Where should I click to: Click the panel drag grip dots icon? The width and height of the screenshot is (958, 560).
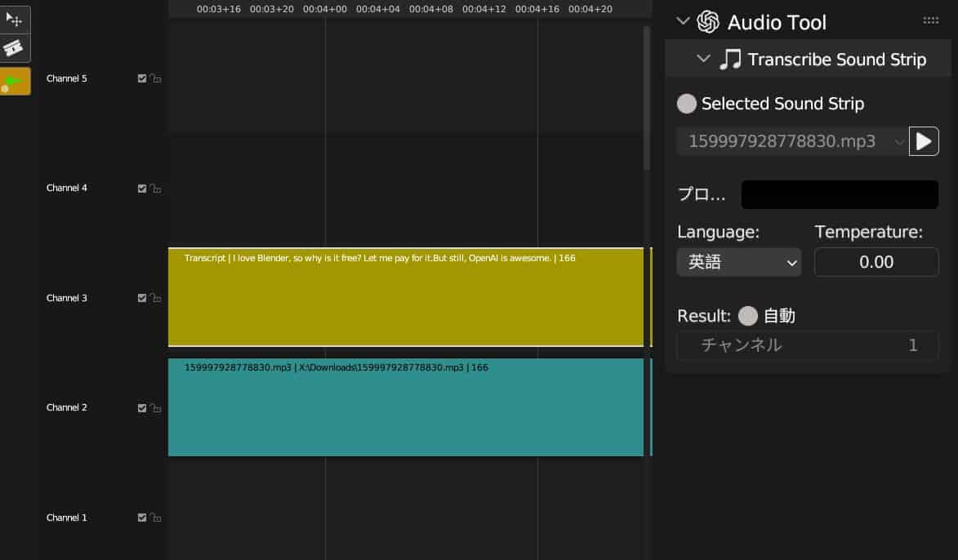930,20
